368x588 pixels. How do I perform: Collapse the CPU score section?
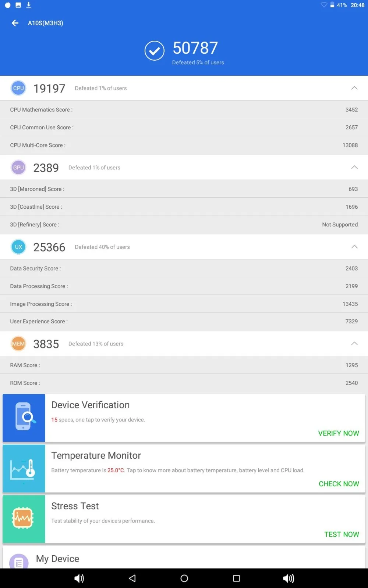[354, 88]
